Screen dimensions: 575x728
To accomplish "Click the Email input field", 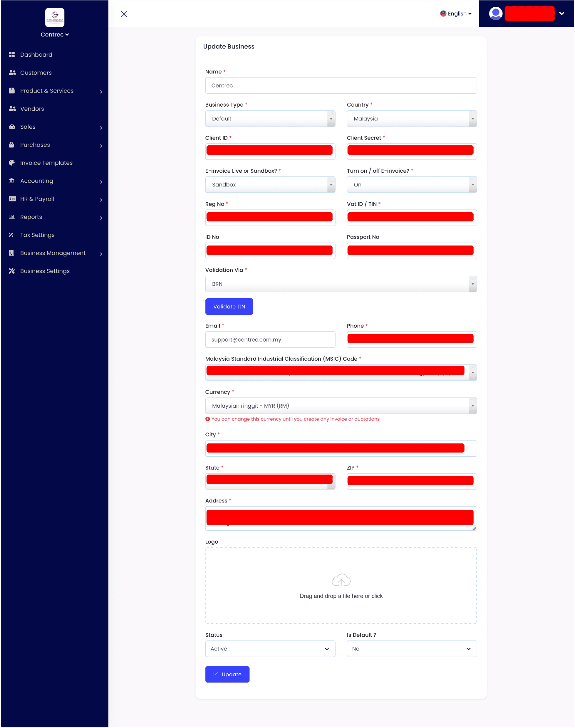I will tap(270, 339).
